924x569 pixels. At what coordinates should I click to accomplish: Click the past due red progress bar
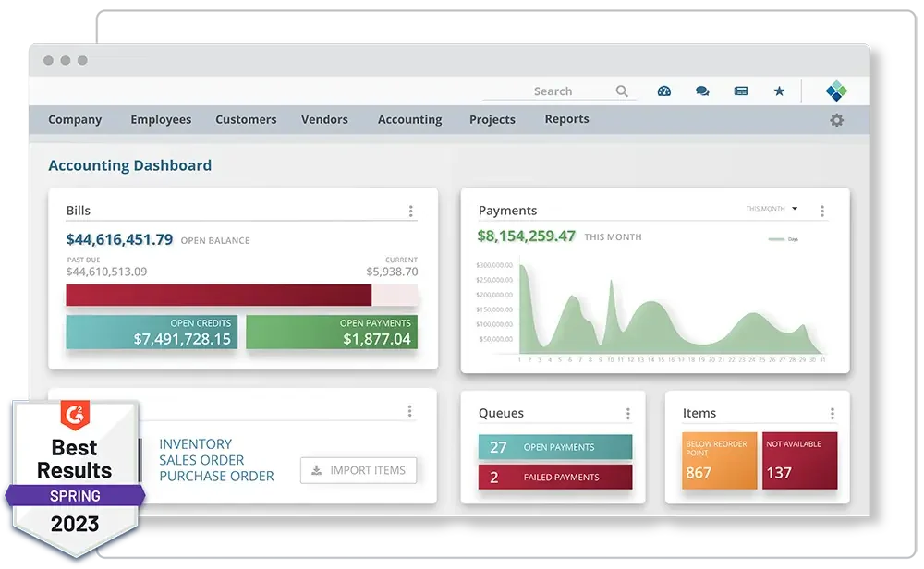(219, 295)
